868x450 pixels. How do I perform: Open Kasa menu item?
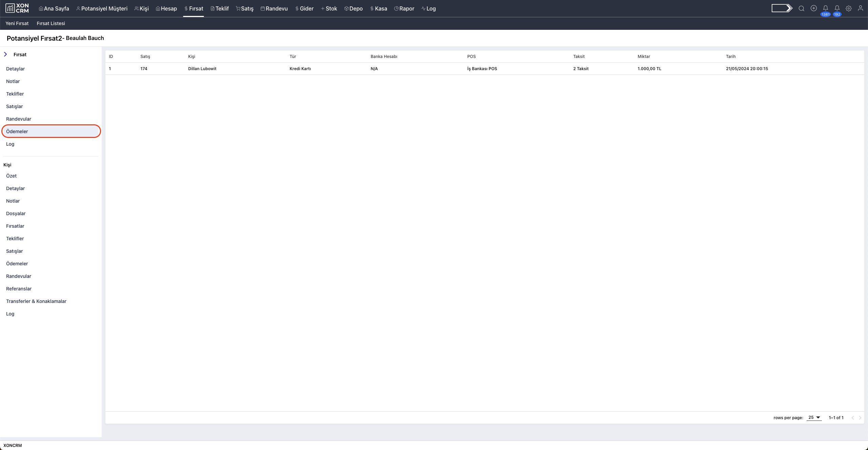point(378,8)
